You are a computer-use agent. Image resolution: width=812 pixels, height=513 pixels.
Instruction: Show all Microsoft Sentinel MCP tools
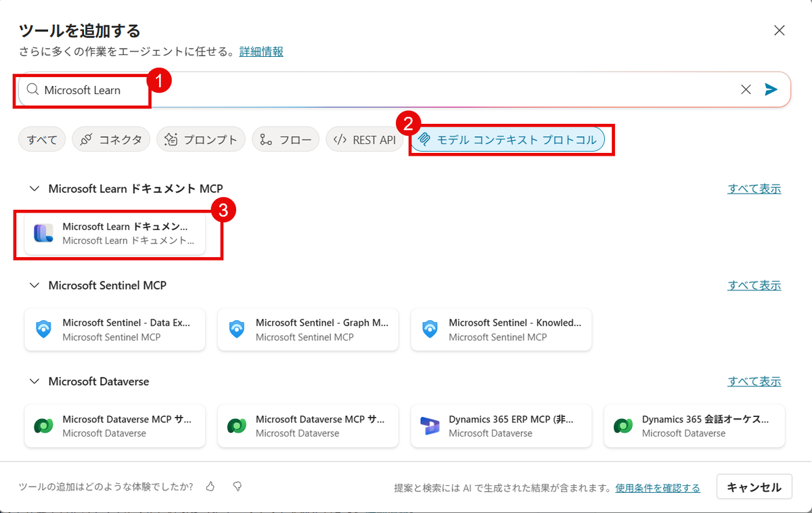754,286
